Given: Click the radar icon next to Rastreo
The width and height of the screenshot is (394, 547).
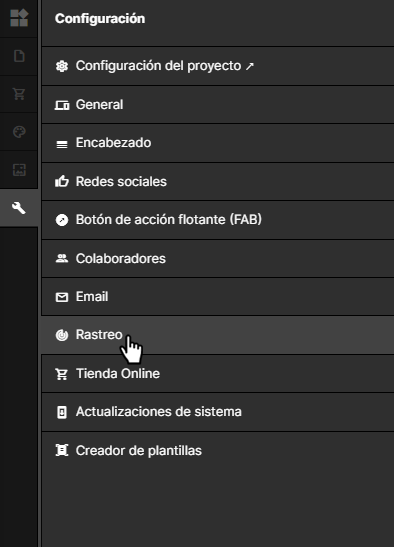Looking at the screenshot, I should pos(62,335).
